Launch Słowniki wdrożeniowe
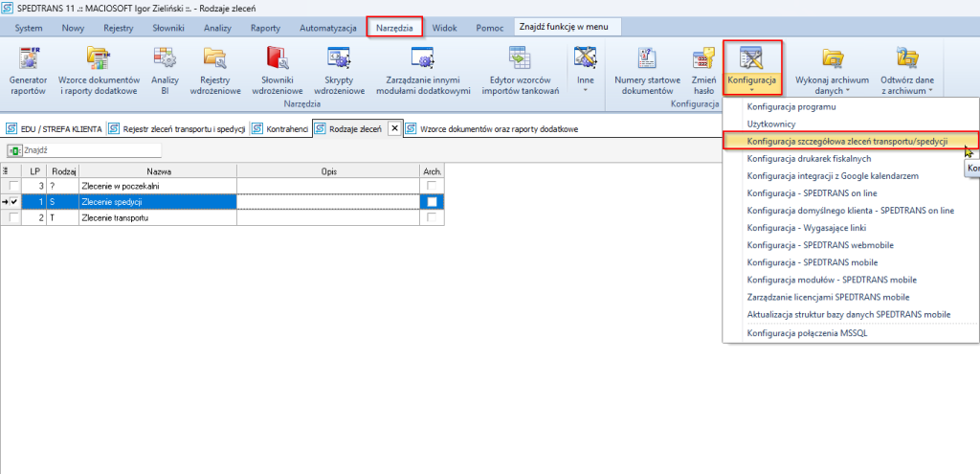The height and width of the screenshot is (474, 980). (x=278, y=69)
